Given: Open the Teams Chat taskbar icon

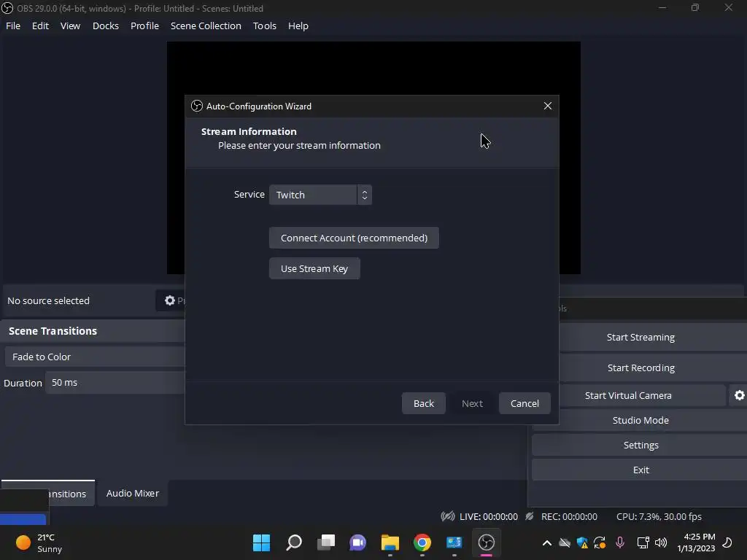Looking at the screenshot, I should [x=357, y=542].
